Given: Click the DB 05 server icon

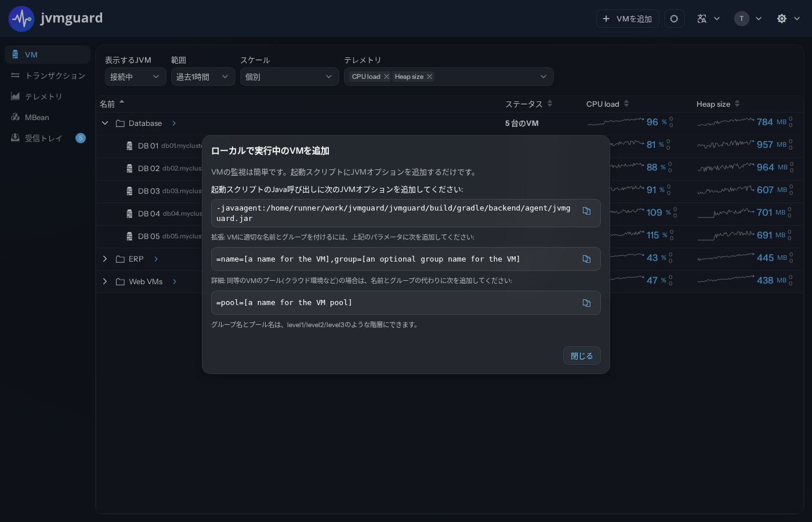Looking at the screenshot, I should (x=129, y=236).
